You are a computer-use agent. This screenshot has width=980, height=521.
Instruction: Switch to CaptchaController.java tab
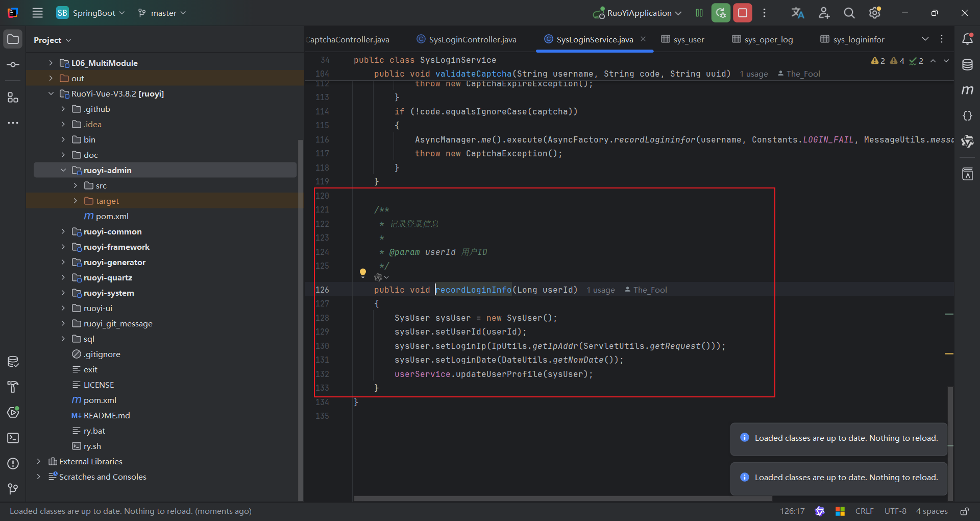[x=349, y=39]
